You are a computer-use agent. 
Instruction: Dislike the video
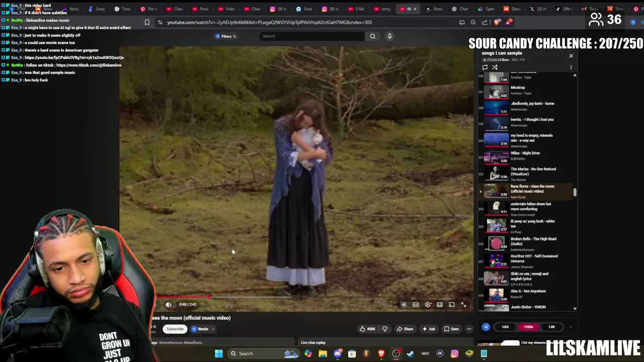pyautogui.click(x=385, y=329)
